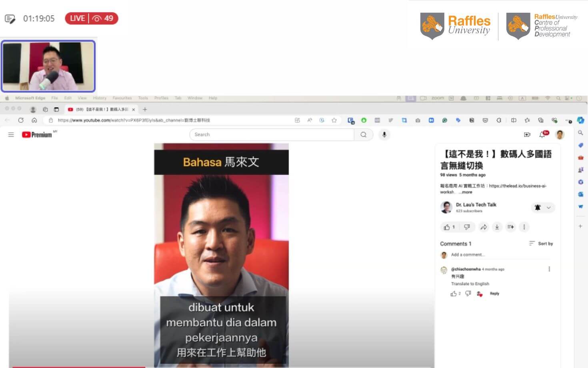Viewport: 588px width, 368px height.
Task: Favourite this page with star icon
Action: coord(334,120)
